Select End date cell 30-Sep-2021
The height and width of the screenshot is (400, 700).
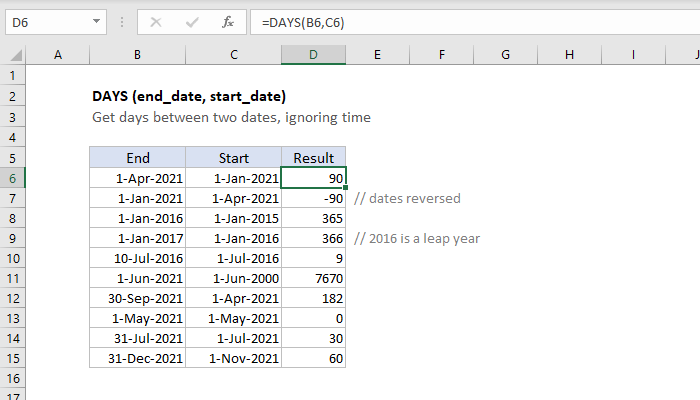click(x=138, y=298)
